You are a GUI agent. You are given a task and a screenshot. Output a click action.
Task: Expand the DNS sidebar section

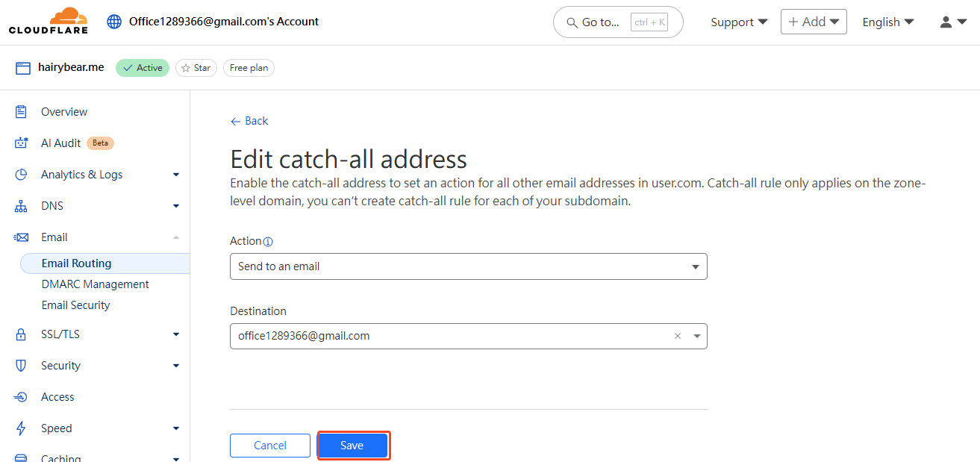[x=176, y=206]
